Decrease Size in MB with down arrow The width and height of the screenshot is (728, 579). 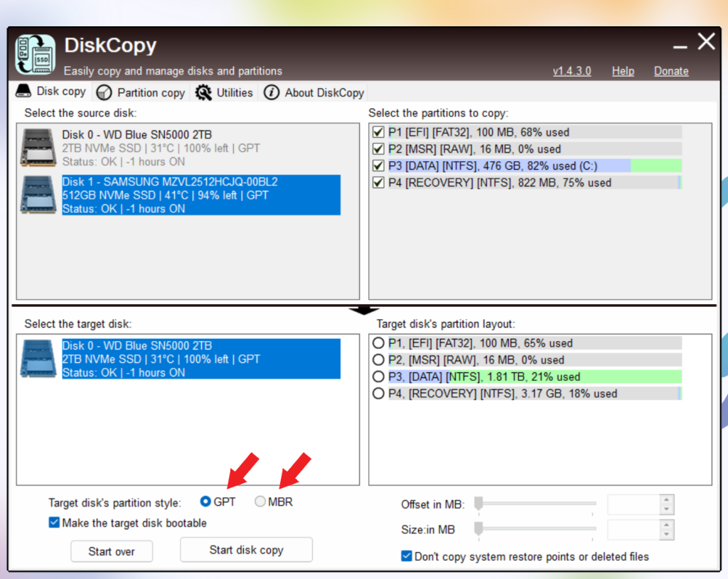(666, 534)
